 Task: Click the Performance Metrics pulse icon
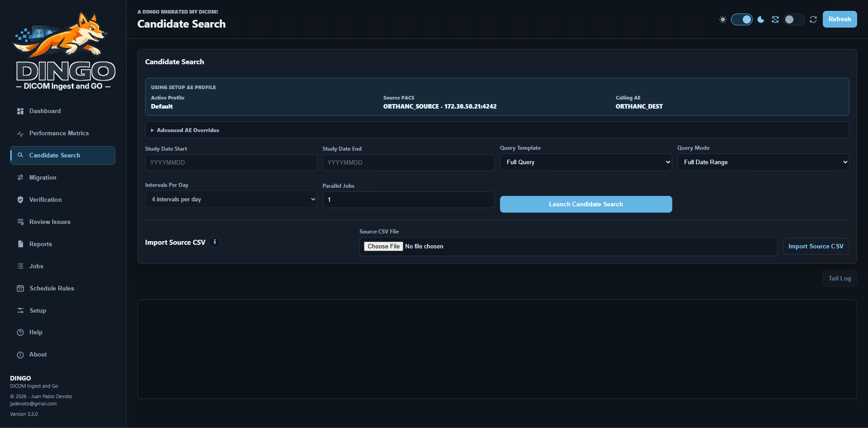point(20,133)
